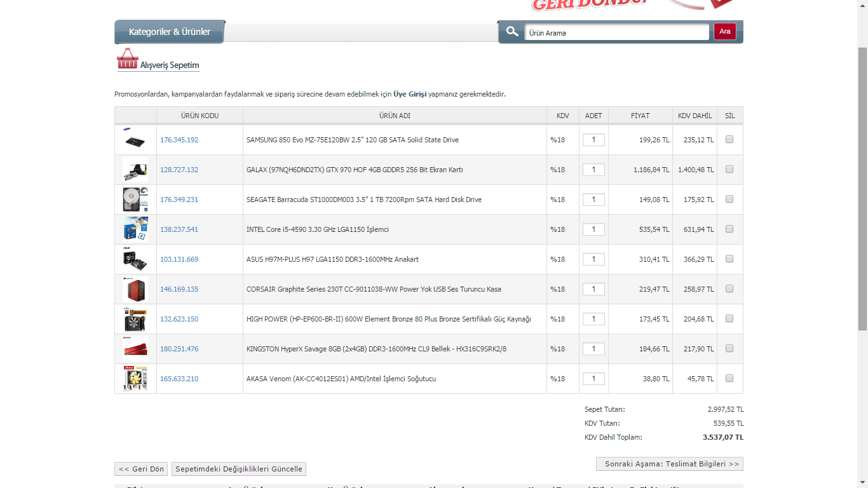868x488 pixels.
Task: Click the GALAX GTX 970 HOF product name
Action: [355, 170]
